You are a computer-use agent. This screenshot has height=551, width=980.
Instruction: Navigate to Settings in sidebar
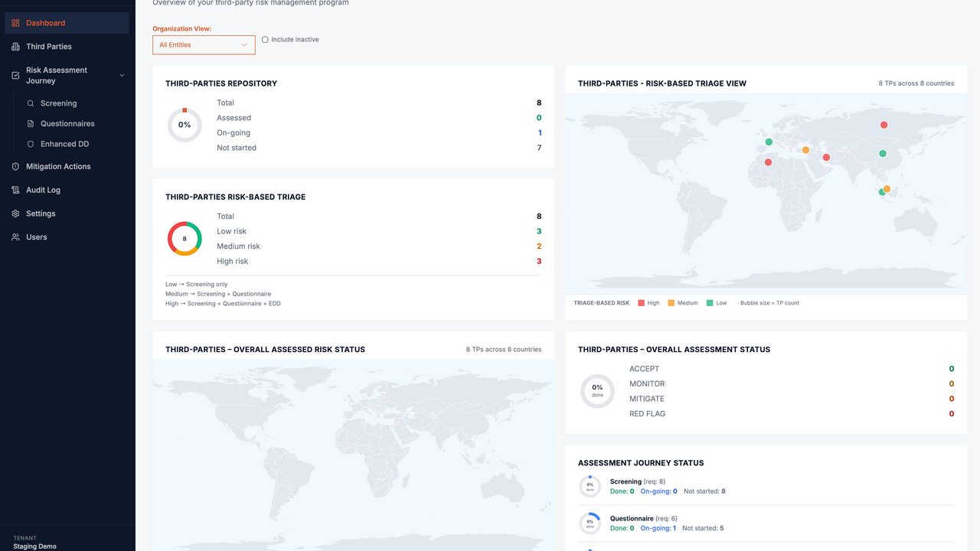click(x=67, y=214)
